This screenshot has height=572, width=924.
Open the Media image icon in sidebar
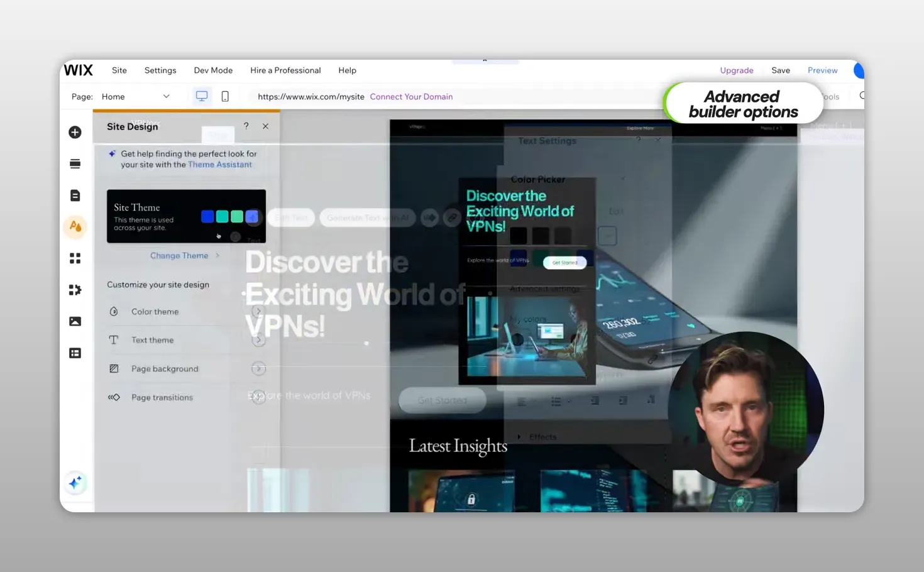click(x=75, y=321)
